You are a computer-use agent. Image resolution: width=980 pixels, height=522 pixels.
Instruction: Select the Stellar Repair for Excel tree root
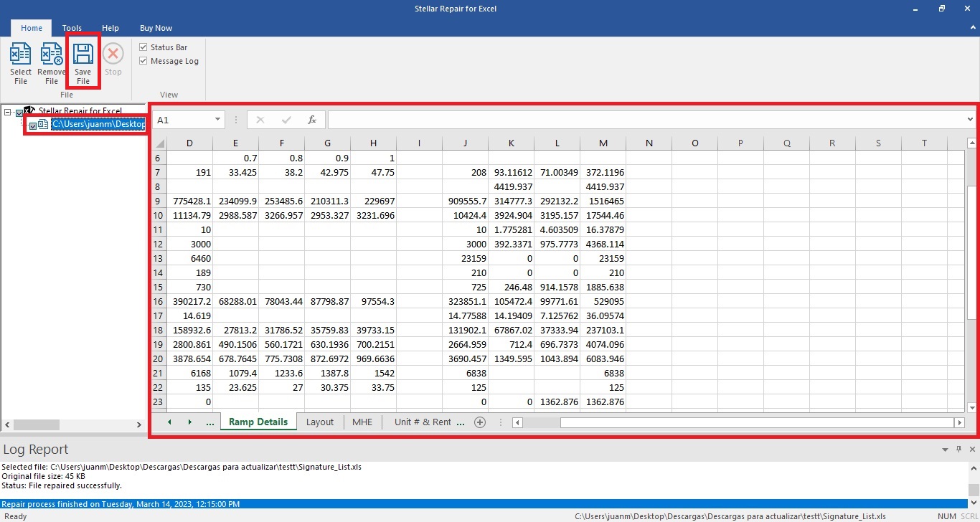(80, 111)
